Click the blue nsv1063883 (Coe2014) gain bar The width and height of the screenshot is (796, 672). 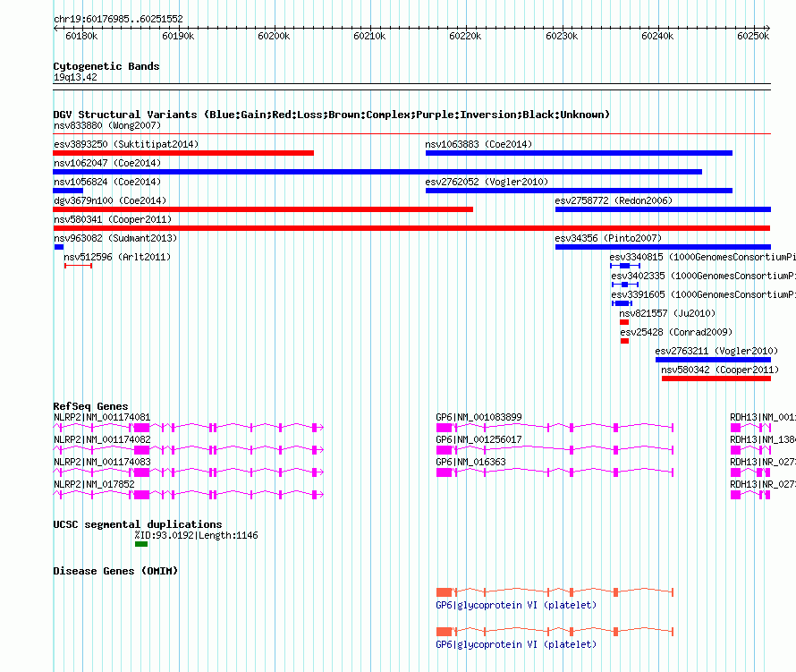pyautogui.click(x=579, y=153)
